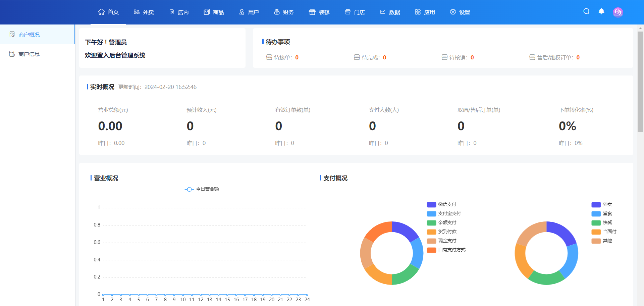
Task: Open the notification bell
Action: 601,11
